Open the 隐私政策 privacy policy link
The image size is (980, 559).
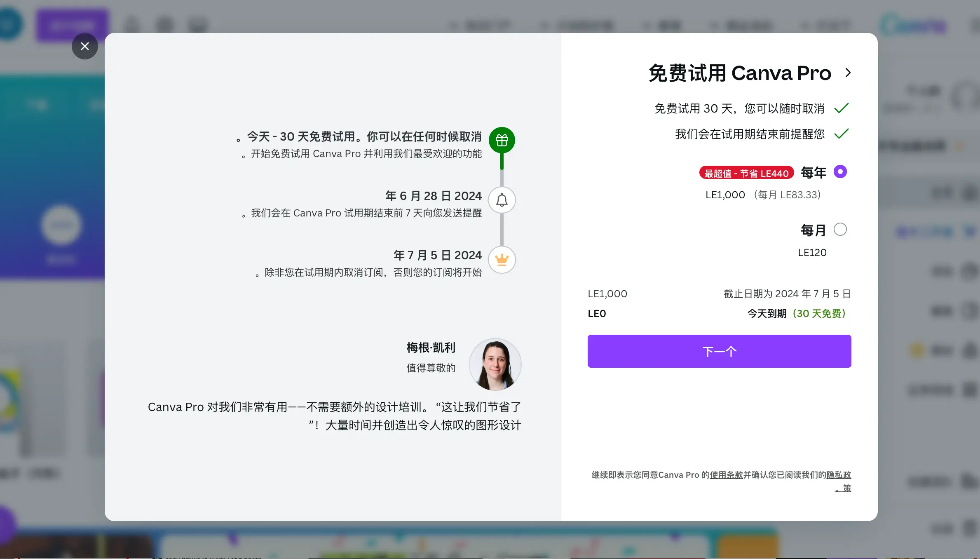[839, 475]
